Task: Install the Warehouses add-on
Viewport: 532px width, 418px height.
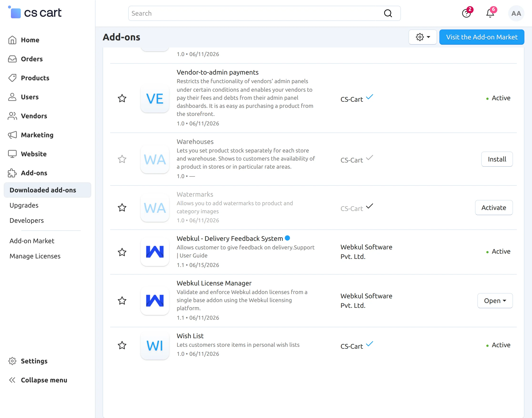Action: [x=497, y=159]
